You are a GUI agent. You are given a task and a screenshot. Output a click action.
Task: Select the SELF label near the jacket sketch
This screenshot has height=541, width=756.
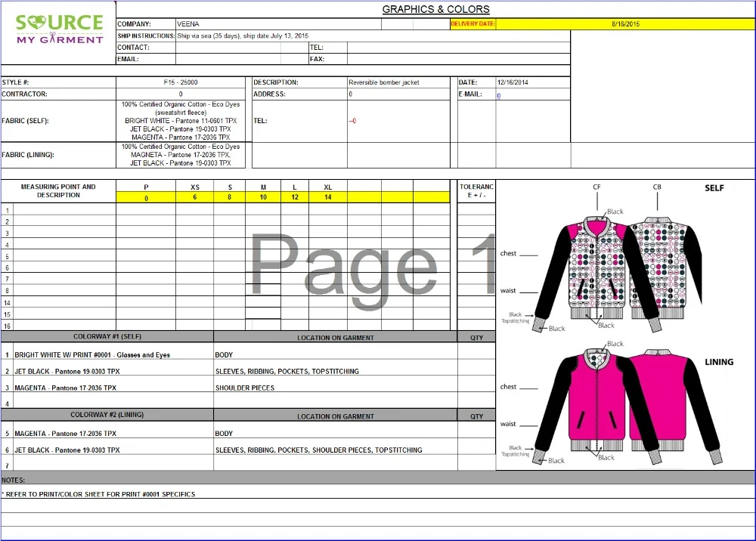click(714, 188)
